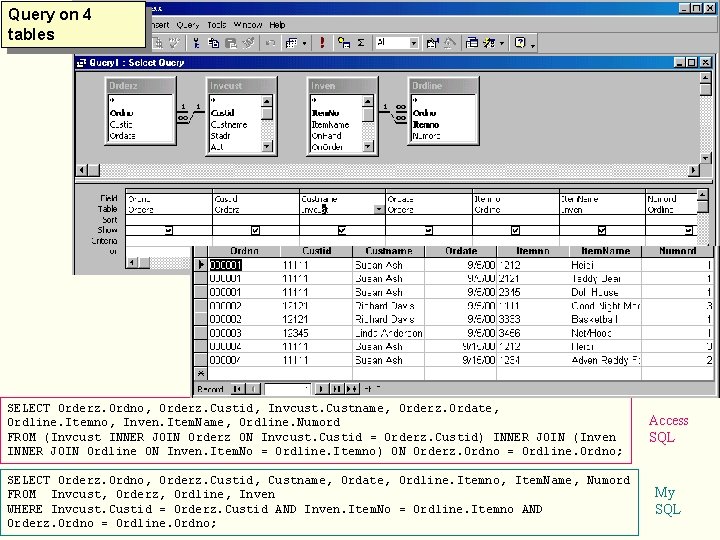Click the Paste toolbar icon

tap(231, 43)
